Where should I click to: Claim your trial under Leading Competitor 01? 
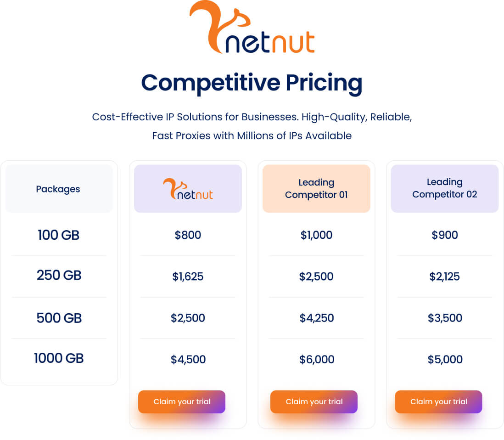[x=314, y=402]
